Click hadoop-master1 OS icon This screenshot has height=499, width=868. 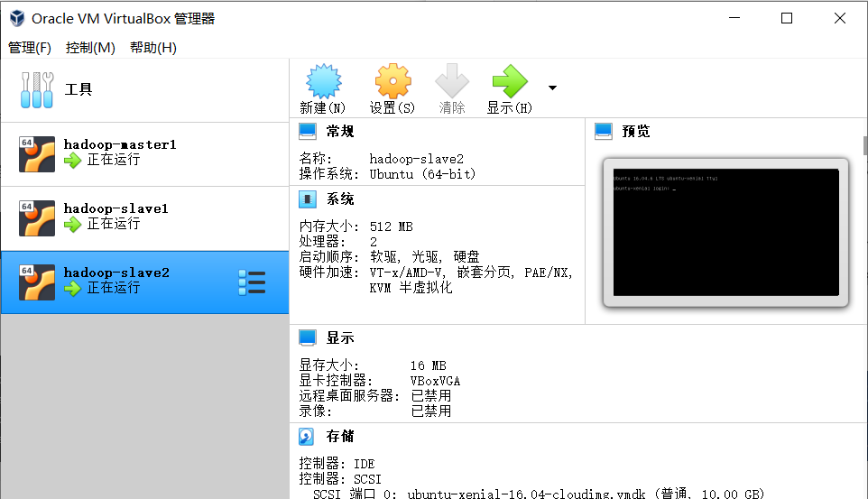click(x=37, y=154)
